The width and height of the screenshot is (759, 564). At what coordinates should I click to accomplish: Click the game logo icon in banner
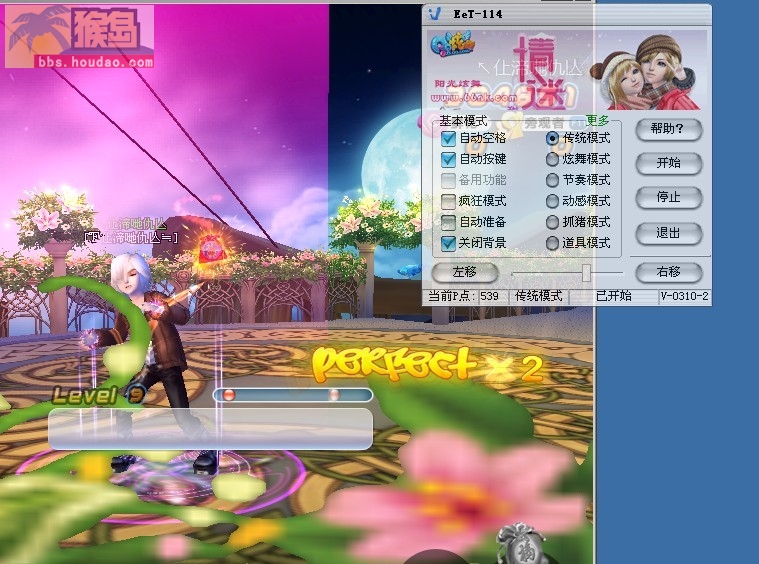pyautogui.click(x=452, y=45)
